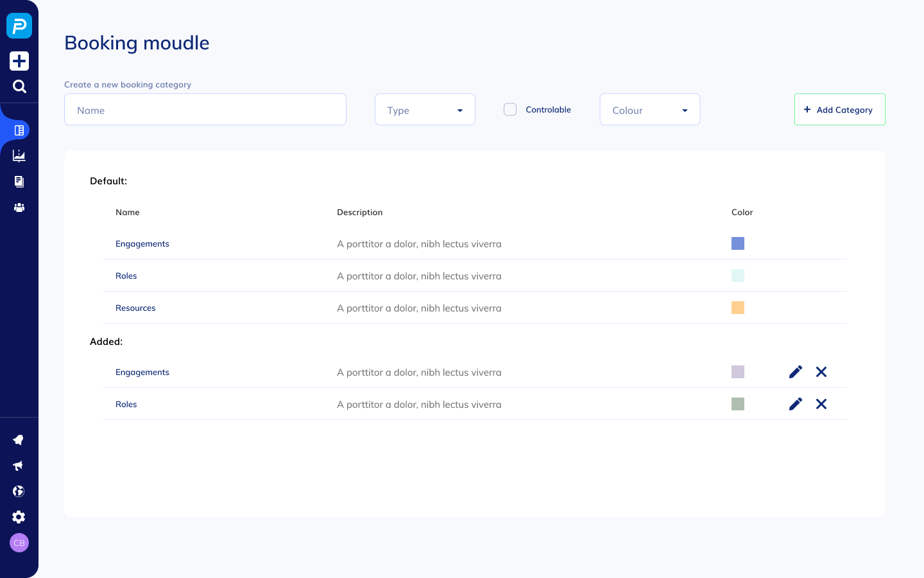Focus the category Name input field
924x578 pixels.
(205, 110)
